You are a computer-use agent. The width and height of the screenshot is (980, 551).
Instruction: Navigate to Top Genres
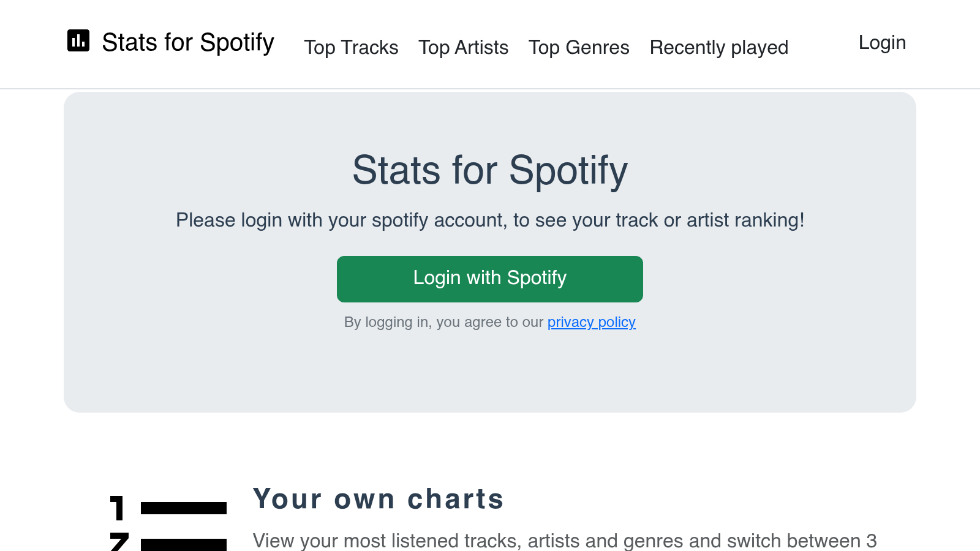click(x=579, y=47)
